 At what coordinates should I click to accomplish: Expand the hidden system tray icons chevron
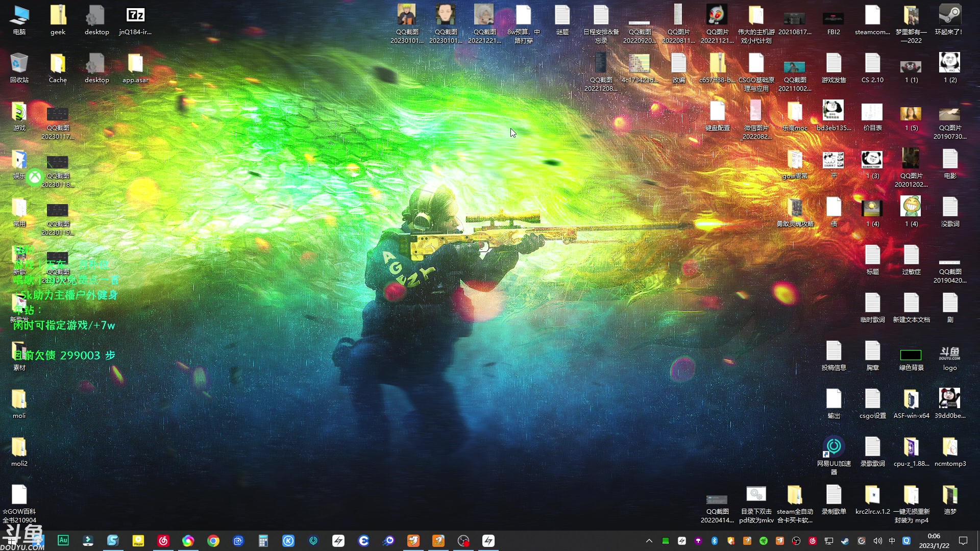click(x=649, y=540)
